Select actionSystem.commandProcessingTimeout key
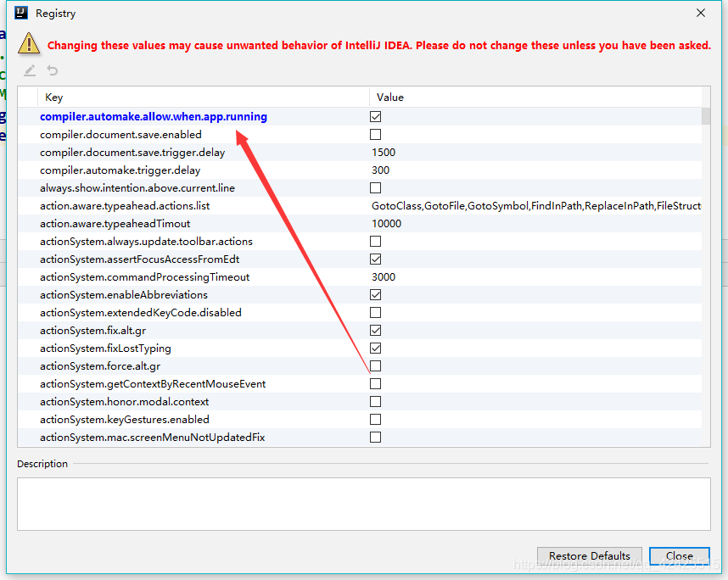The image size is (728, 580). pos(145,277)
